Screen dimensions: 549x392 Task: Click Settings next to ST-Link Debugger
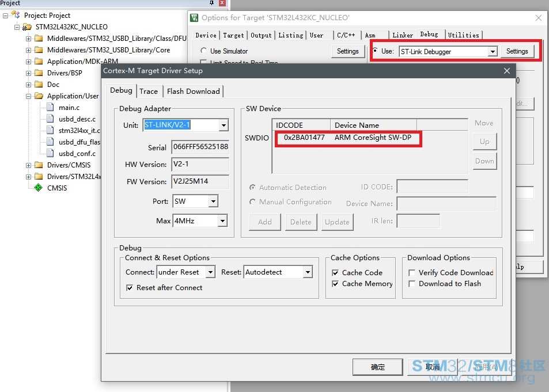517,51
